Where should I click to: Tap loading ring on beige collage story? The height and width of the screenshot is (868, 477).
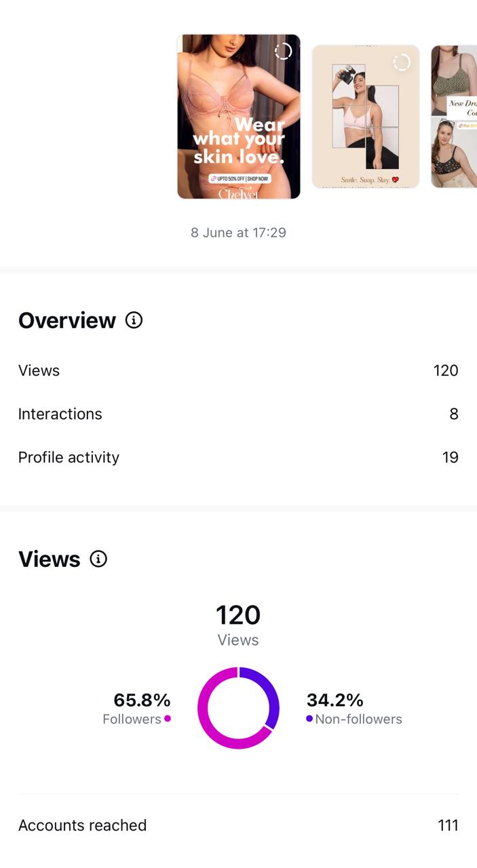point(402,62)
